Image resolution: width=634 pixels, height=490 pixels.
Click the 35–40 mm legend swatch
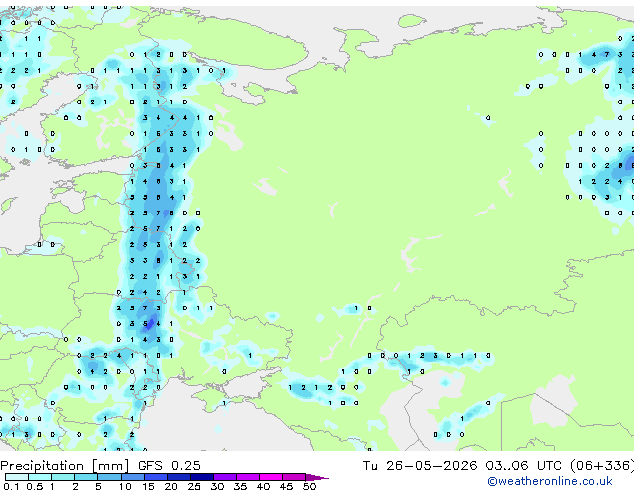click(x=247, y=477)
